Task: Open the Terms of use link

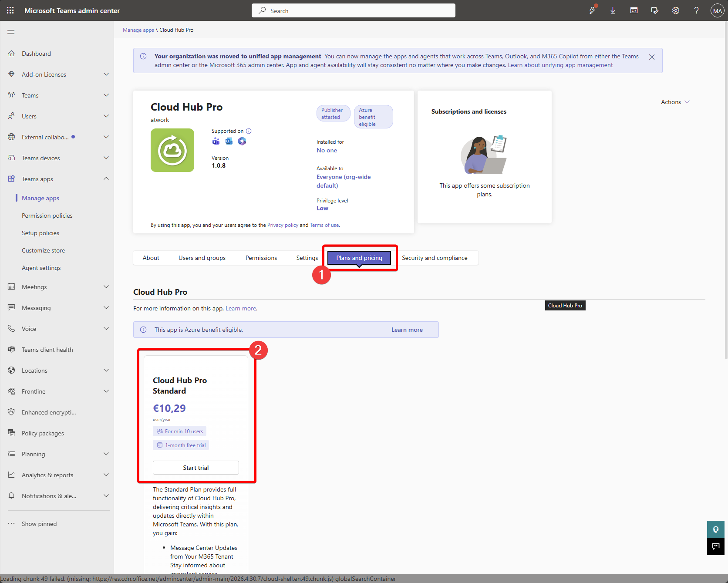Action: pyautogui.click(x=324, y=225)
